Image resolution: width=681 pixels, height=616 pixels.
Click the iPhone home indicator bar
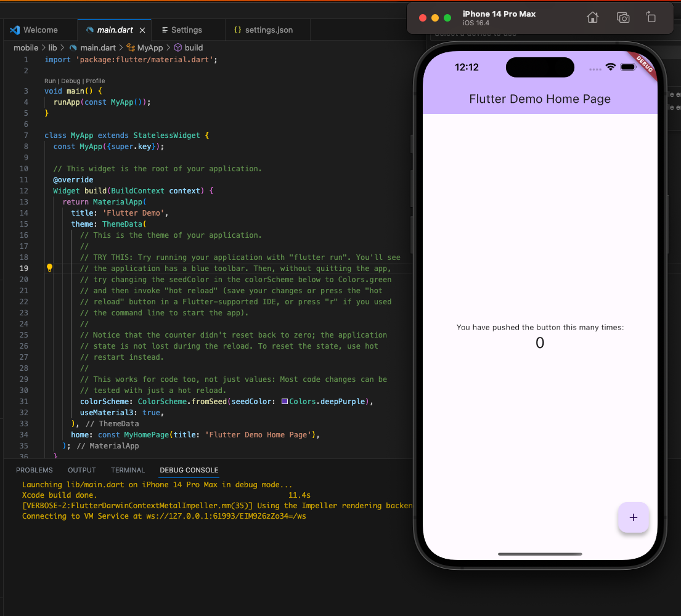pyautogui.click(x=540, y=554)
